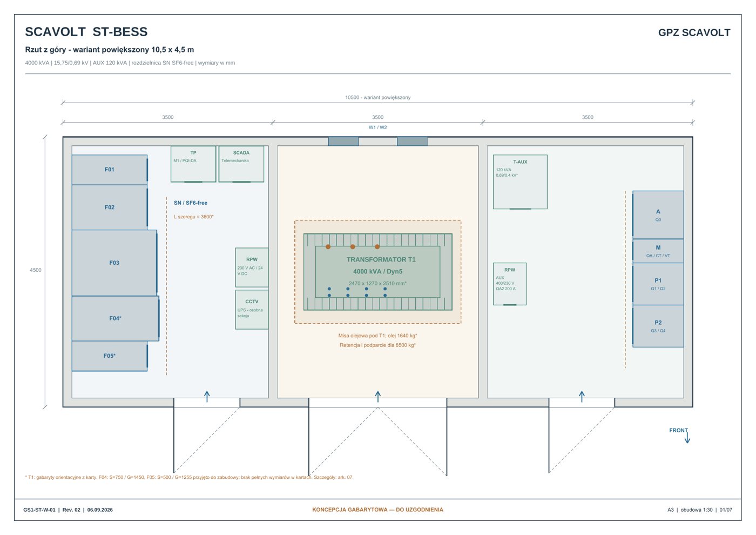This screenshot has height=535, width=756.
Task: Click the "4500" height dimension
Action: [x=36, y=270]
